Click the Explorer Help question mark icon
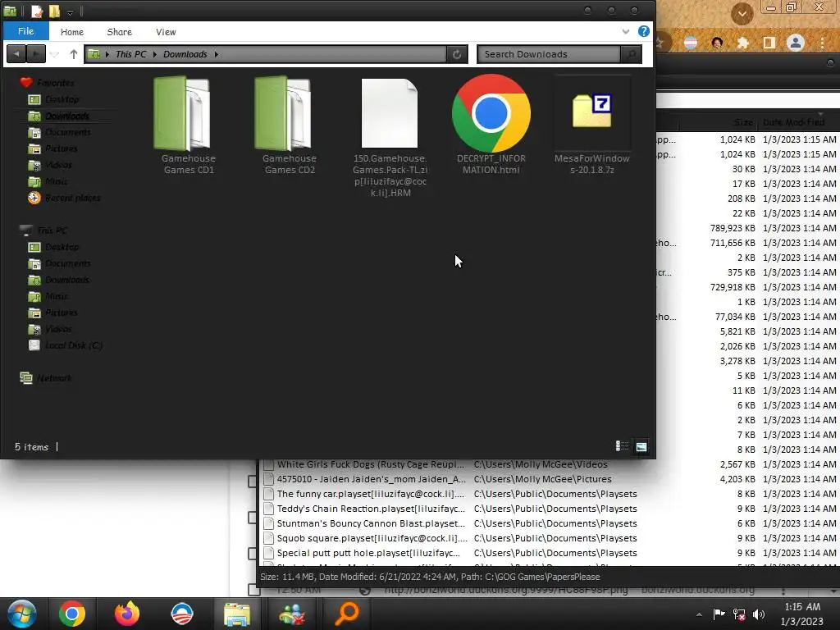 tap(643, 32)
